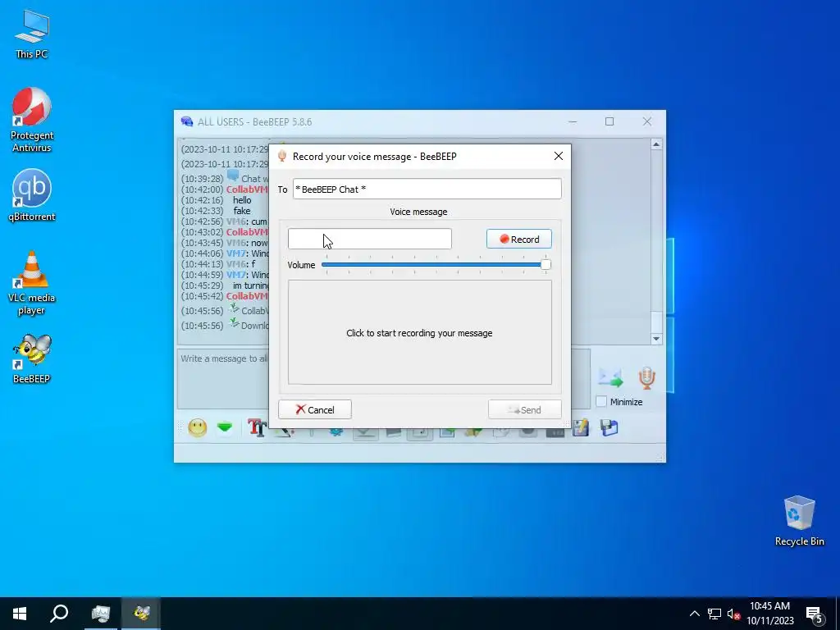840x630 pixels.
Task: Toggle the Minimize checkbox
Action: click(601, 402)
